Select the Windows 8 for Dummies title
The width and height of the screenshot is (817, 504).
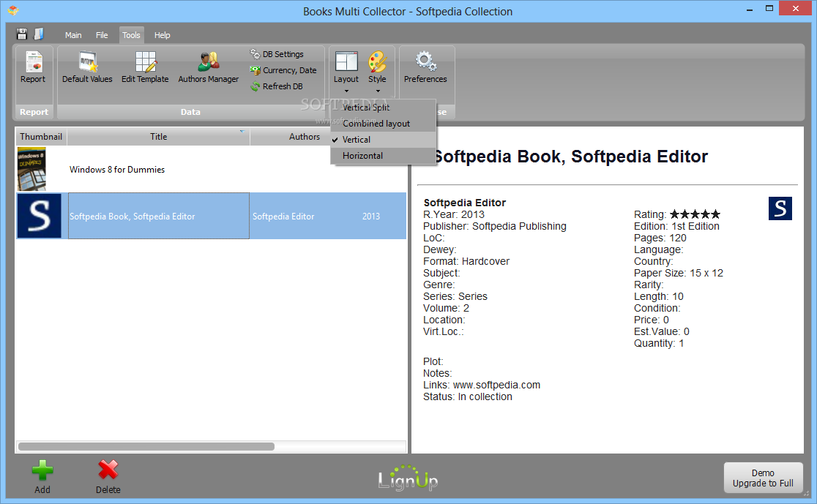(x=117, y=169)
